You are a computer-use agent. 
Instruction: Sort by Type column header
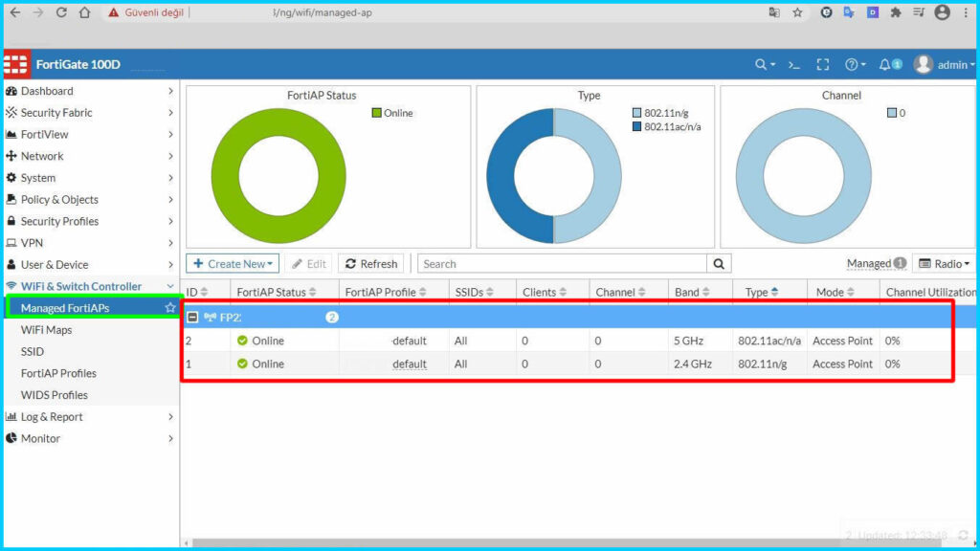(x=761, y=292)
